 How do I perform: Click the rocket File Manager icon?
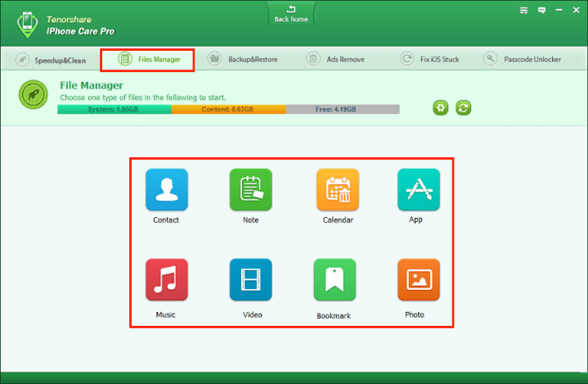click(34, 95)
